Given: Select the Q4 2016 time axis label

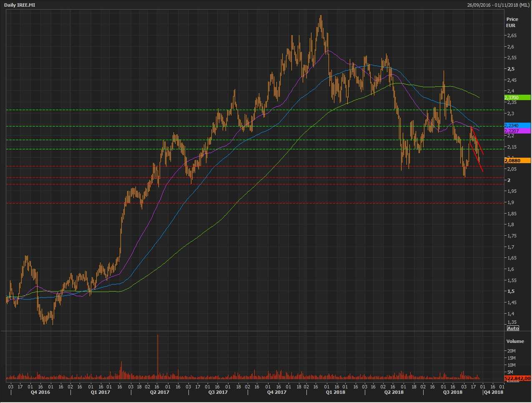Looking at the screenshot, I should [40, 392].
